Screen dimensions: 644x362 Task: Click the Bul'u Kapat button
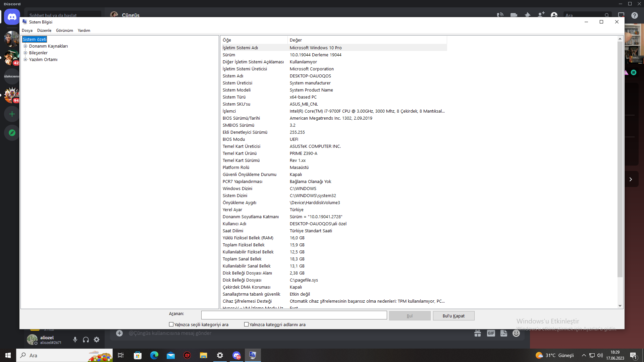click(453, 316)
